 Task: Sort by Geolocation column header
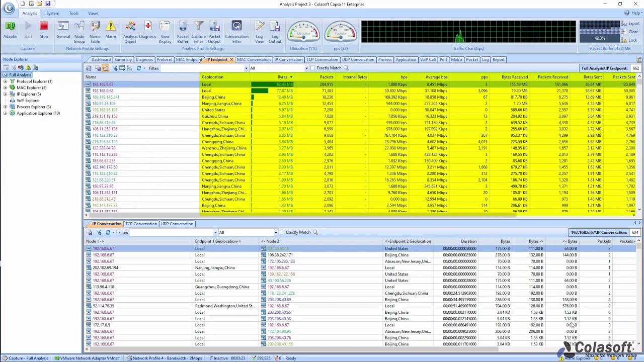coord(225,77)
